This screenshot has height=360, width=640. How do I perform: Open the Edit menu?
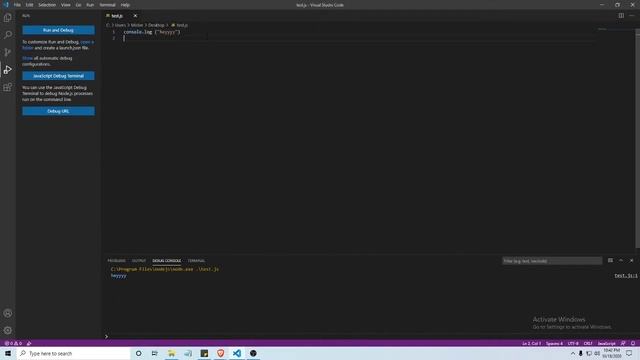(x=29, y=5)
